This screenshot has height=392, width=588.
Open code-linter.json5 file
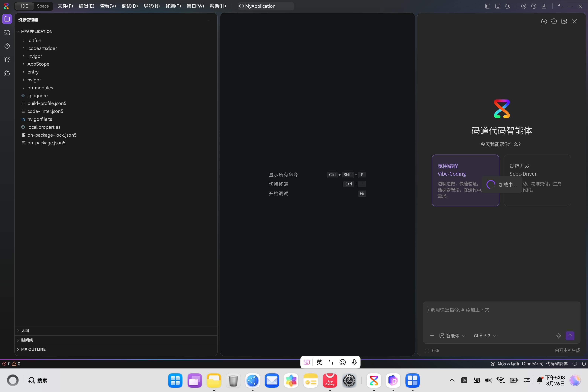(116, 111)
